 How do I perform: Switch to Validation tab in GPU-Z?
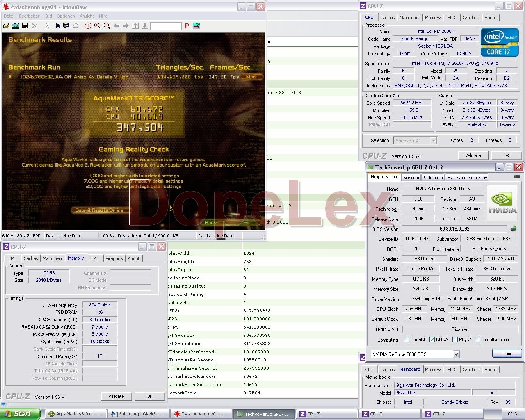(x=433, y=178)
